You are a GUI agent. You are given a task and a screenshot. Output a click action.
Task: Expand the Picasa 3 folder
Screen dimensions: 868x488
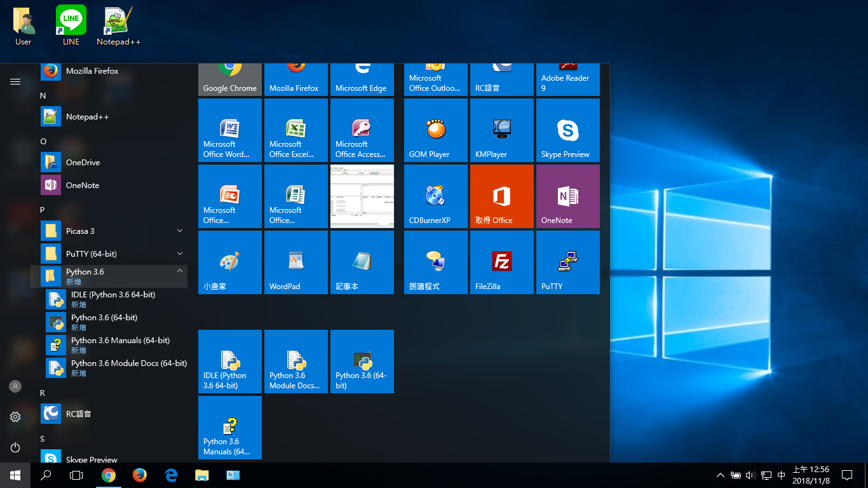click(109, 231)
